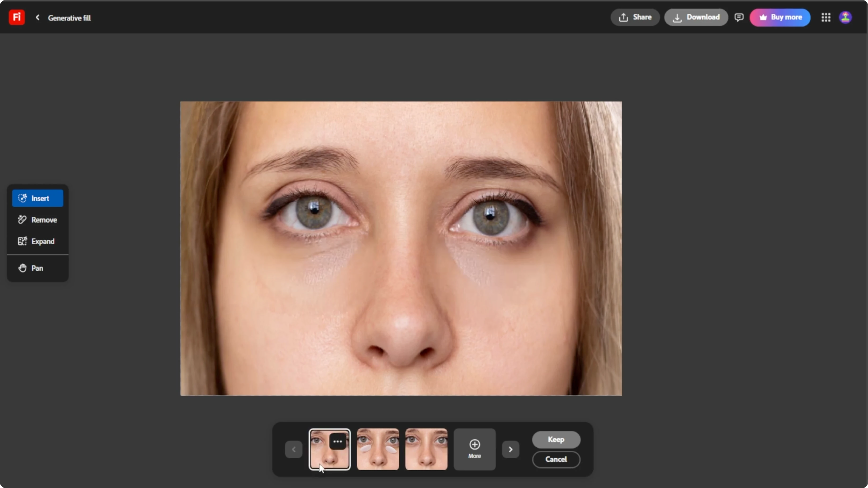Select the third generated variation thumbnail
The width and height of the screenshot is (868, 488).
point(426,449)
